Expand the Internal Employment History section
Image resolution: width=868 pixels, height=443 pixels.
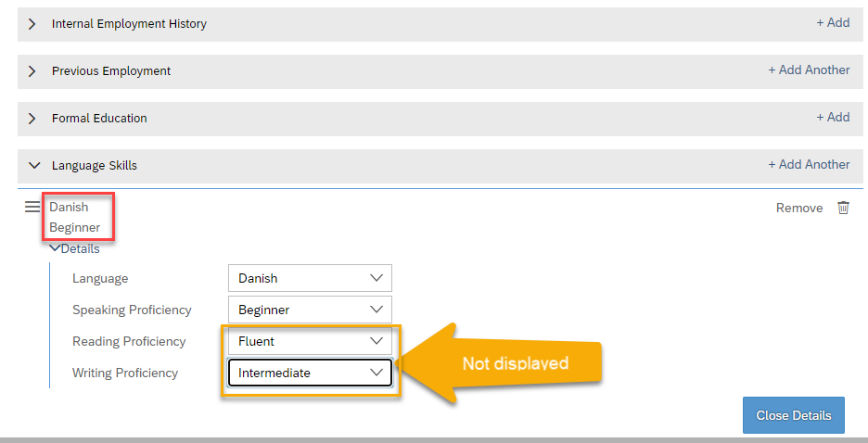pos(32,24)
